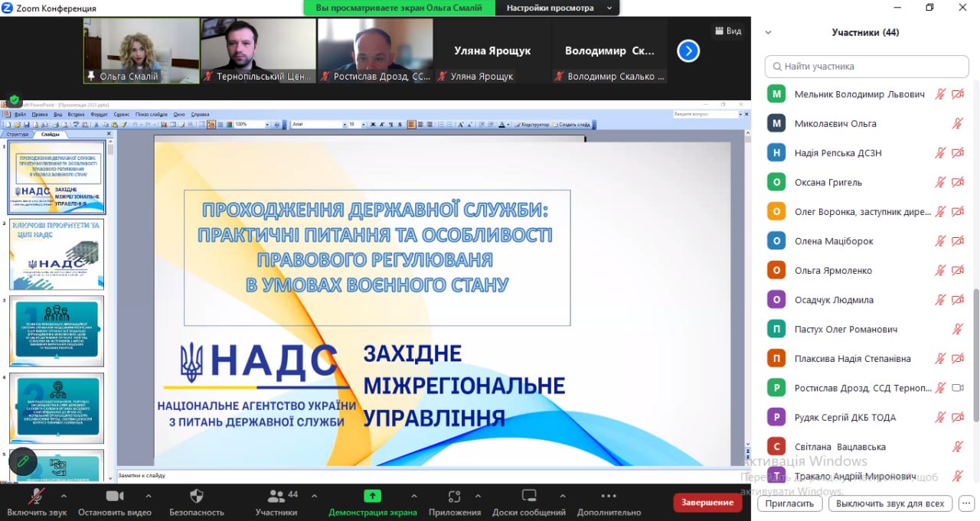Click the red Завершение button
The height and width of the screenshot is (521, 980).
pyautogui.click(x=707, y=503)
